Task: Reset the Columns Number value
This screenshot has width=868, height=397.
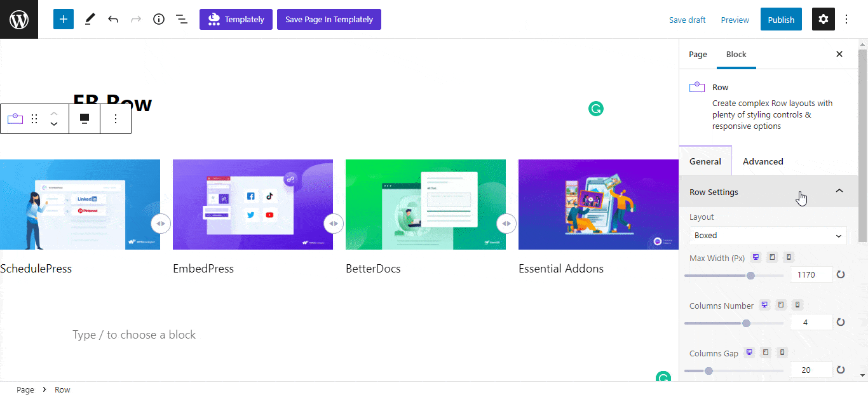Action: (x=841, y=322)
